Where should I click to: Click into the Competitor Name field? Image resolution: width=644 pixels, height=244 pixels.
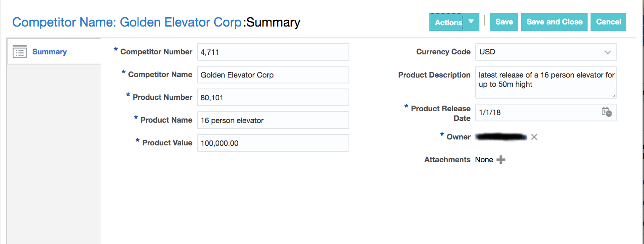click(x=273, y=75)
